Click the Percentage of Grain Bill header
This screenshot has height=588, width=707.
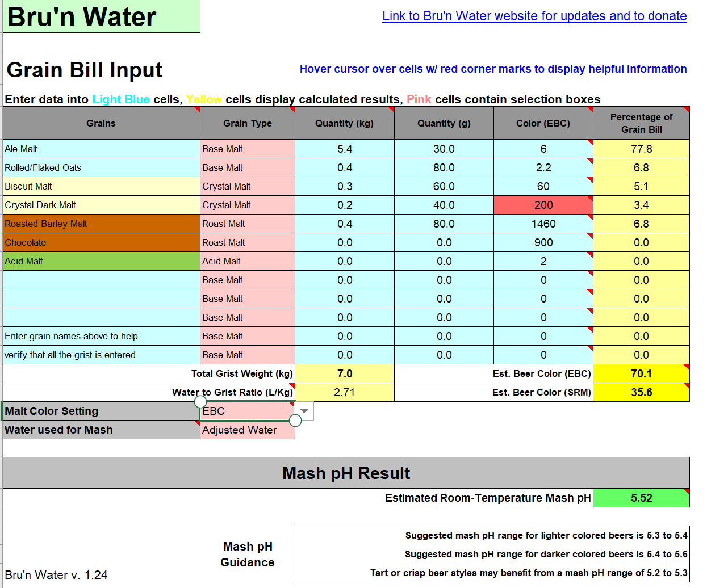[x=641, y=123]
